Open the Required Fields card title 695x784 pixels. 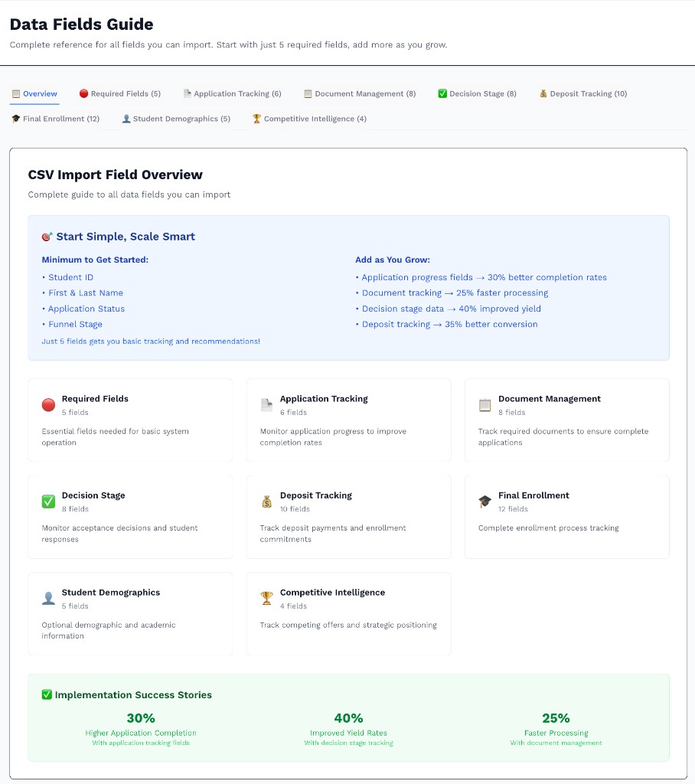coord(95,398)
